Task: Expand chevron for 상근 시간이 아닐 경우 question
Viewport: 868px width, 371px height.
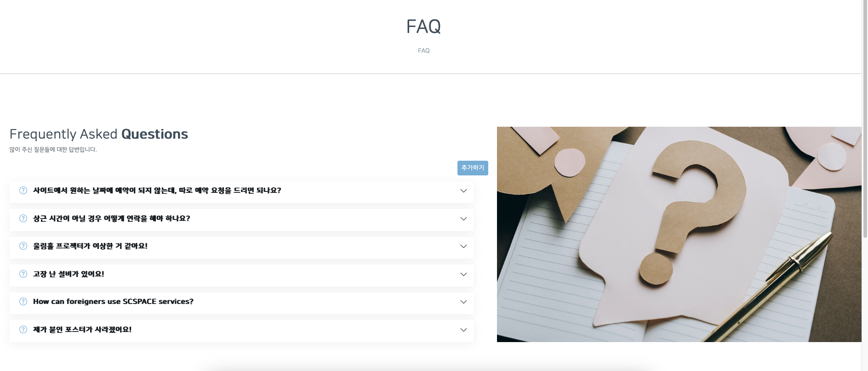Action: click(463, 219)
